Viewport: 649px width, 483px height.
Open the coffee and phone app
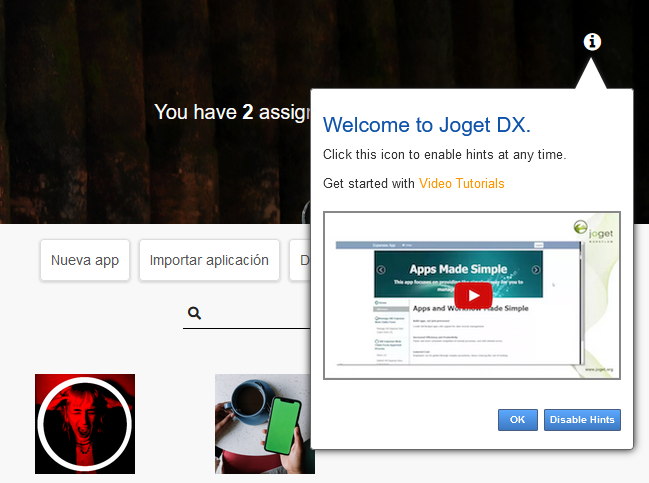(264, 424)
